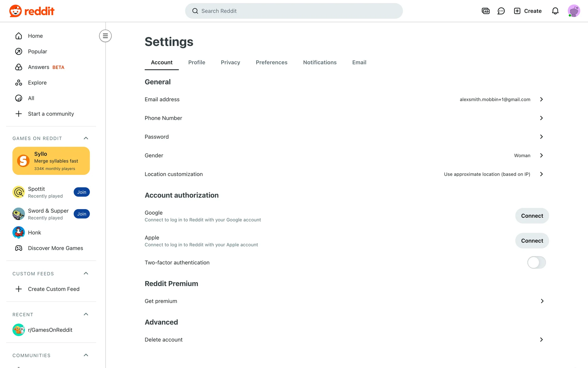Open the notifications bell
This screenshot has width=588, height=368.
[555, 11]
